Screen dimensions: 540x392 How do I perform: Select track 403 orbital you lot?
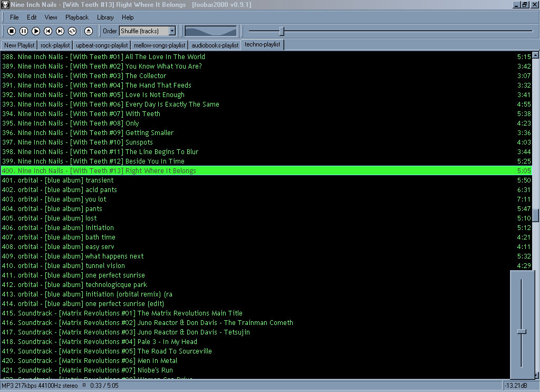tap(266, 199)
